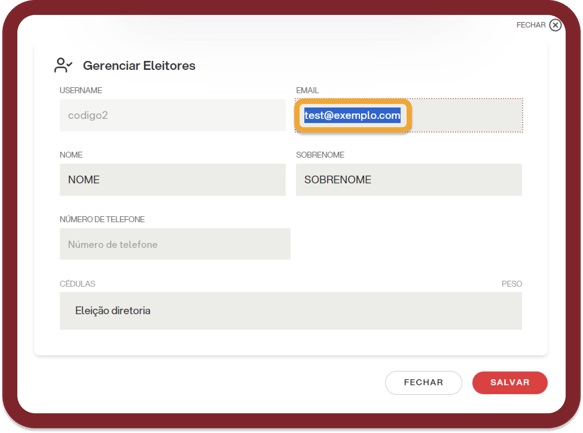Click the FECHAR text at top right
This screenshot has width=583, height=433.
click(531, 25)
